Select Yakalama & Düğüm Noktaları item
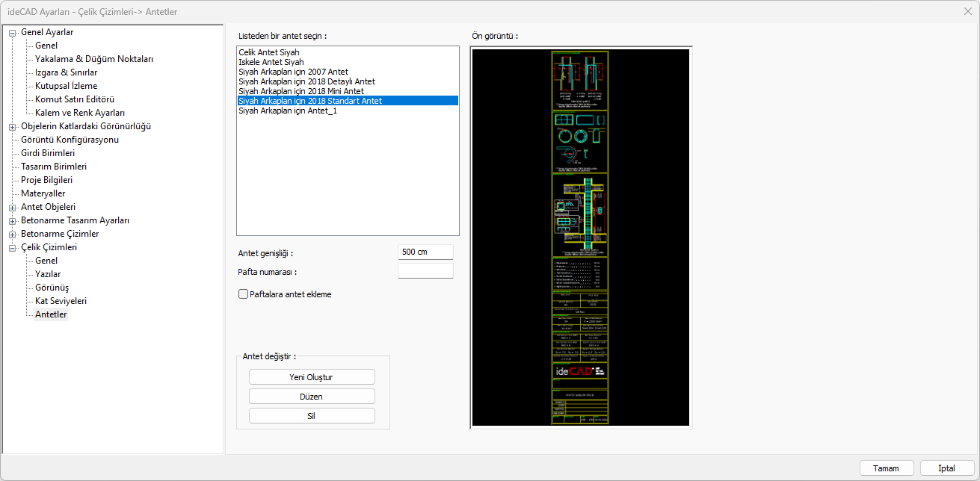The height and width of the screenshot is (481, 980). [94, 59]
